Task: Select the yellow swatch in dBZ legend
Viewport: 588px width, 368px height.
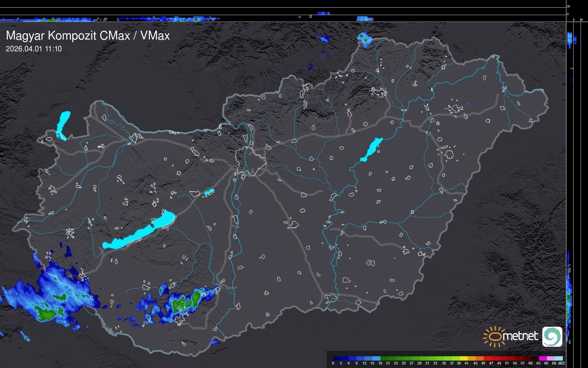Action: pos(464,358)
